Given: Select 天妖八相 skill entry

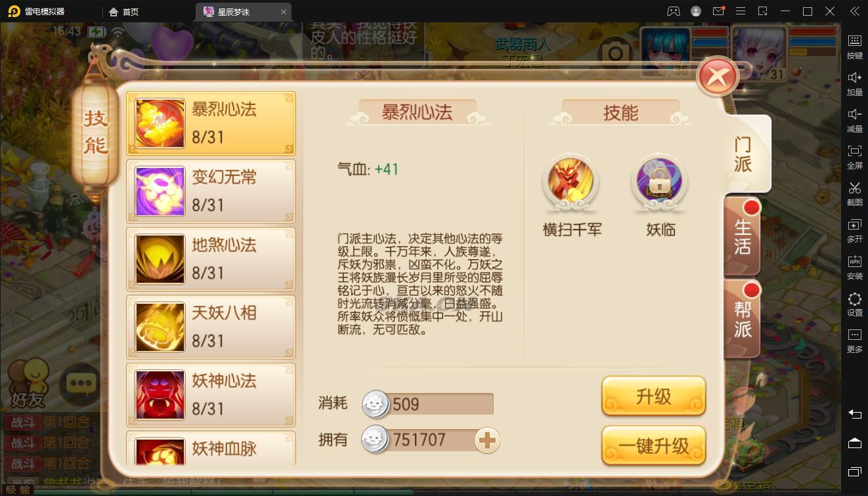Looking at the screenshot, I should pos(211,327).
